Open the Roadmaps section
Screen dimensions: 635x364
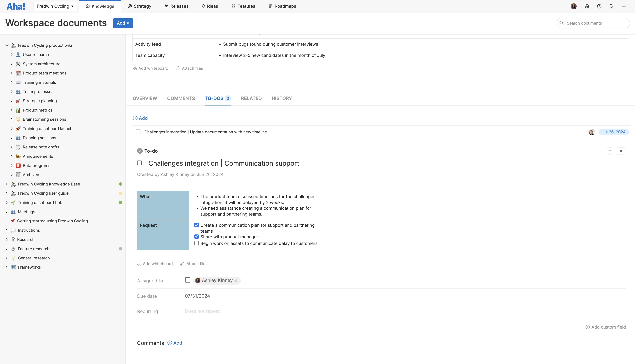coord(282,6)
